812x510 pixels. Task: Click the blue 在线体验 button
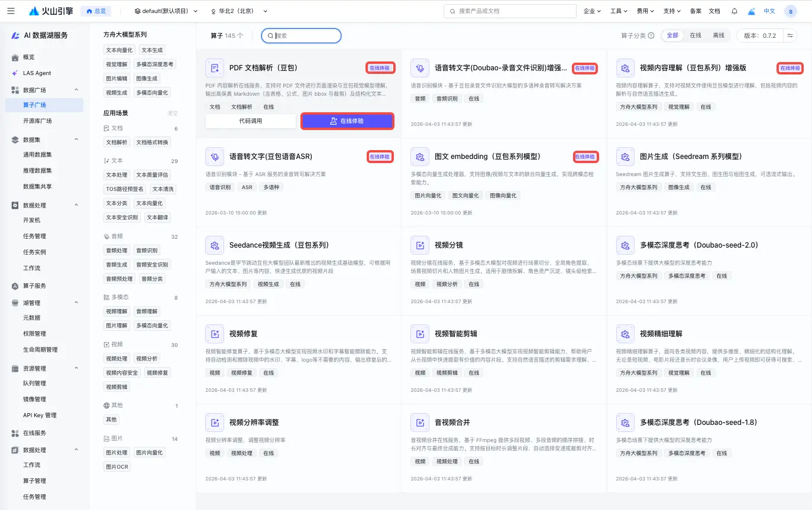pyautogui.click(x=347, y=121)
